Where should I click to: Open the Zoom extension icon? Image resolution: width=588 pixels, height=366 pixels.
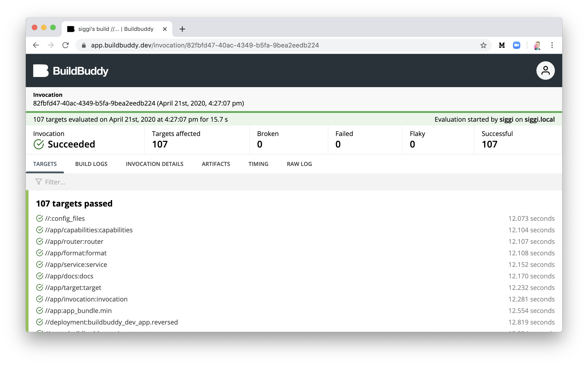[x=516, y=45]
